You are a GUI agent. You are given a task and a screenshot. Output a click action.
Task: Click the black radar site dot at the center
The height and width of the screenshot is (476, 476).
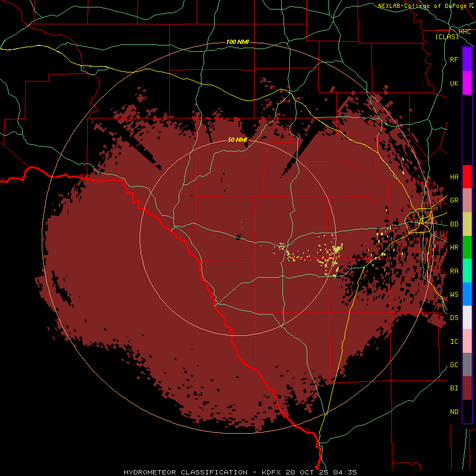239,237
